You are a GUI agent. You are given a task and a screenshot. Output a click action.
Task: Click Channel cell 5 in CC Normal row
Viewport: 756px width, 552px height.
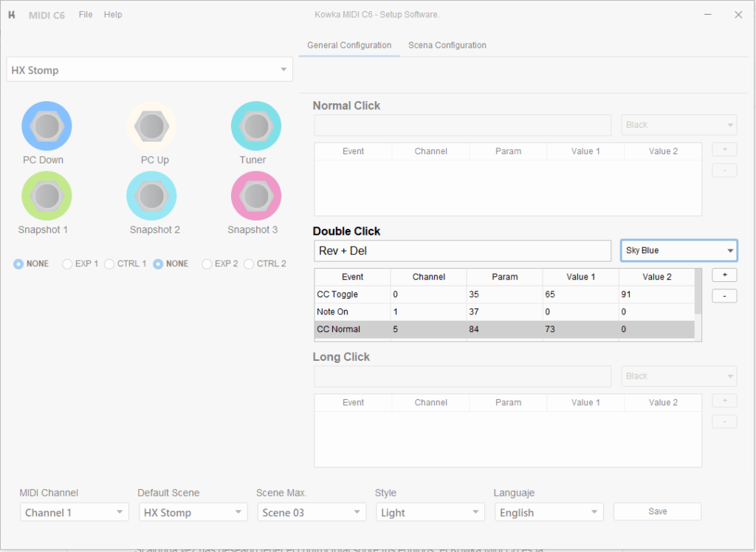(429, 329)
